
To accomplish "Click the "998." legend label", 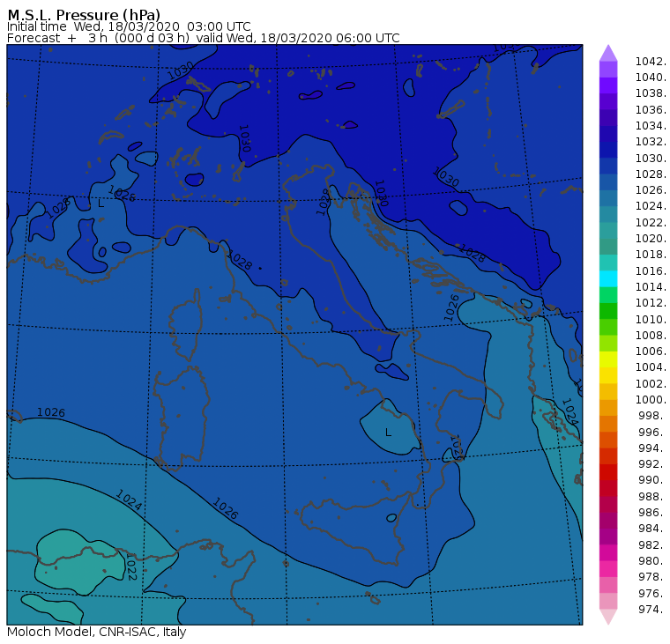I will (x=652, y=416).
